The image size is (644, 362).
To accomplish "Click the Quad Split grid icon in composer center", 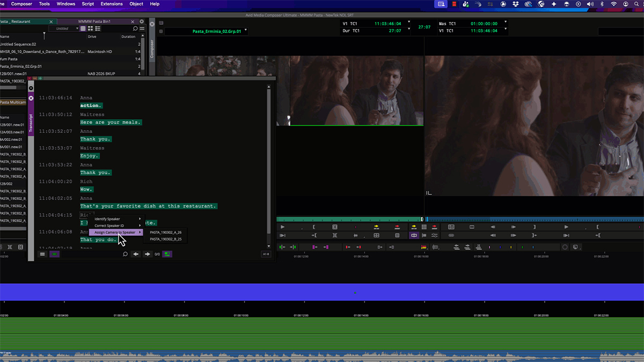I will 424,227.
